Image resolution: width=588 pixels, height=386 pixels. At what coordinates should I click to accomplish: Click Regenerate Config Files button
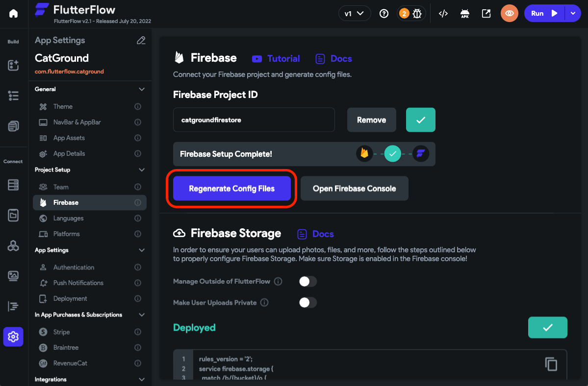[x=232, y=188]
